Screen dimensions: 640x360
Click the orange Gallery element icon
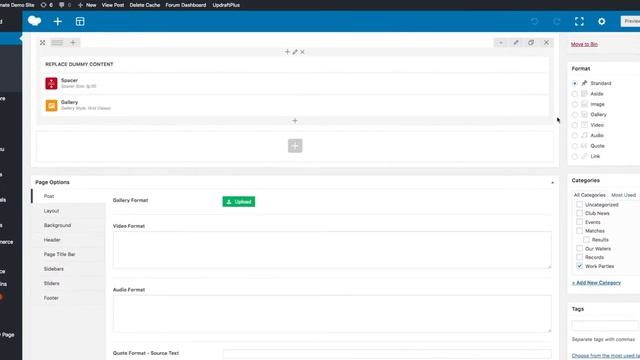click(x=51, y=105)
